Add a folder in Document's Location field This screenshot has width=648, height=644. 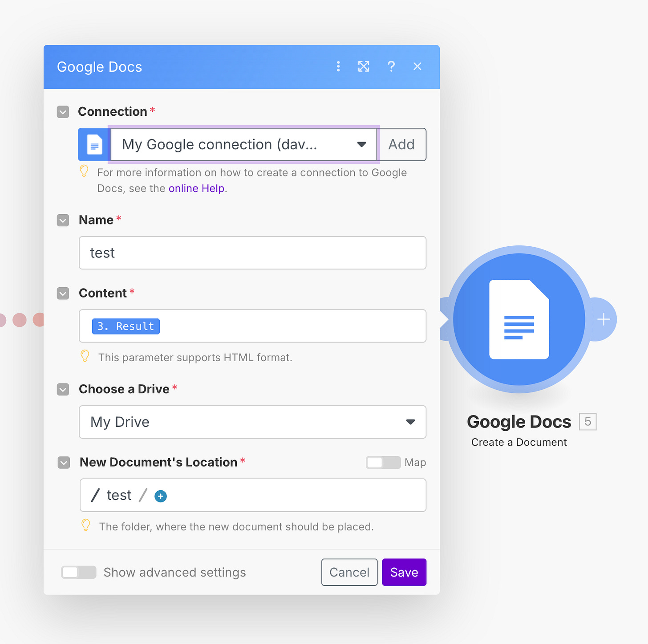pyautogui.click(x=161, y=496)
